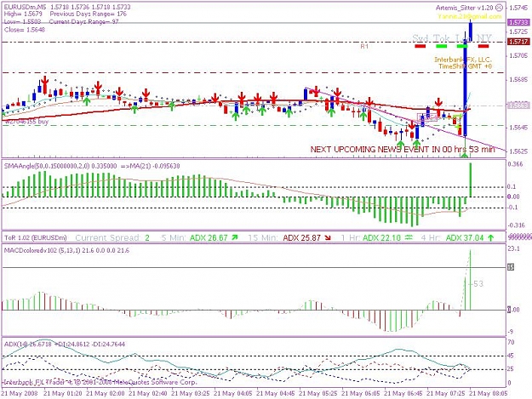Click the 1.5645 price scale value
This screenshot has height=399, width=532.
518,128
